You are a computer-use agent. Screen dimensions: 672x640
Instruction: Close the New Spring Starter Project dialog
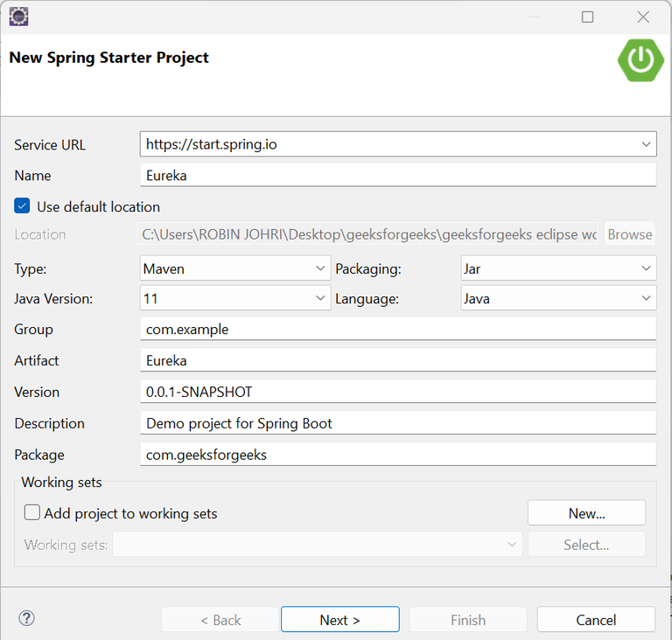643,17
